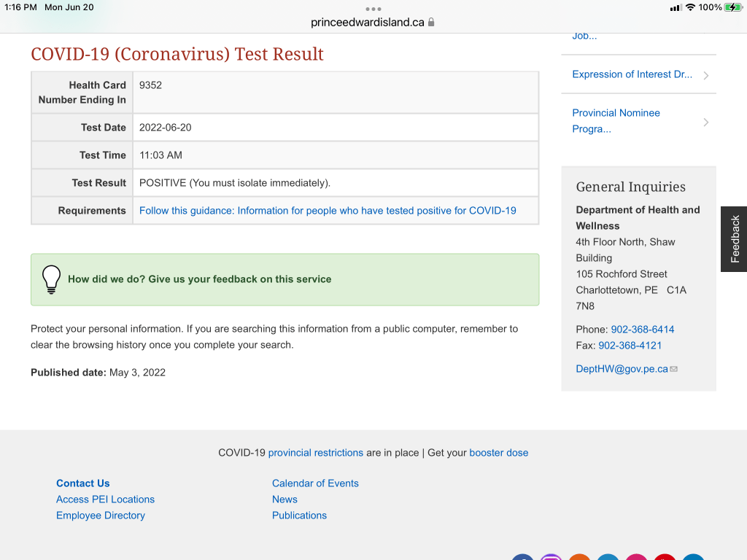Call phone number 902-368-6414 link

coord(642,330)
